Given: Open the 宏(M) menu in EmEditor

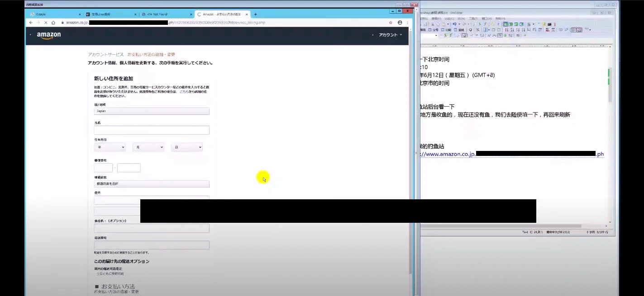Looking at the screenshot, I should pyautogui.click(x=461, y=19).
